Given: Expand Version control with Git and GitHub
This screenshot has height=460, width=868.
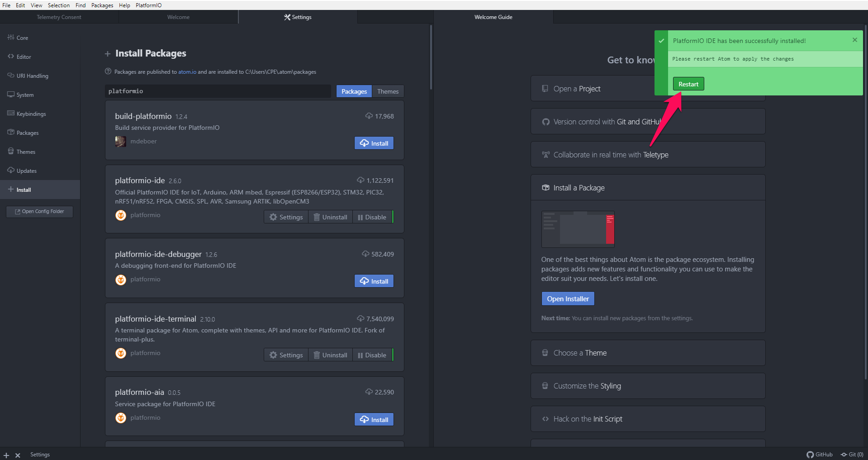Looking at the screenshot, I should coord(648,122).
